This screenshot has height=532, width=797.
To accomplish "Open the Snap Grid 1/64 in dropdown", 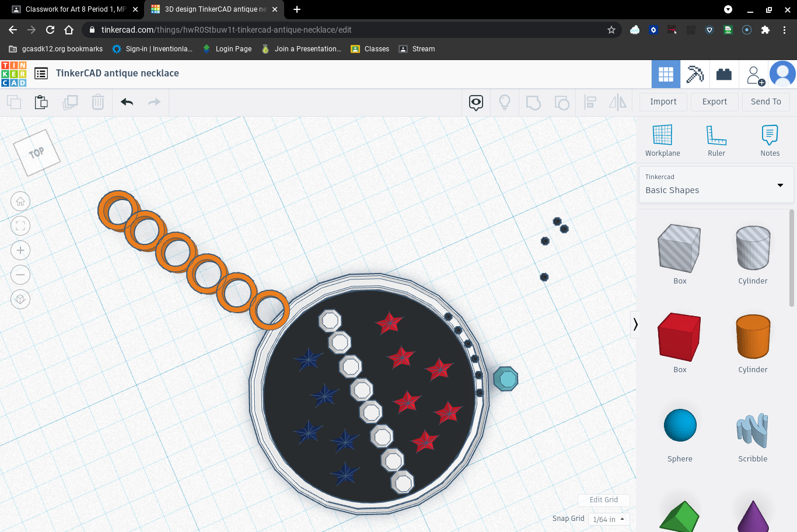I will (x=609, y=519).
